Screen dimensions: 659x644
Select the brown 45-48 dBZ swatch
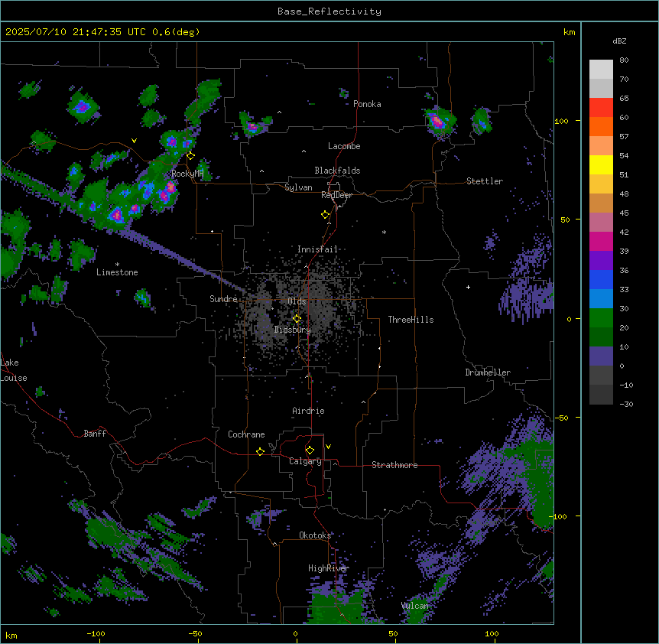(x=601, y=203)
